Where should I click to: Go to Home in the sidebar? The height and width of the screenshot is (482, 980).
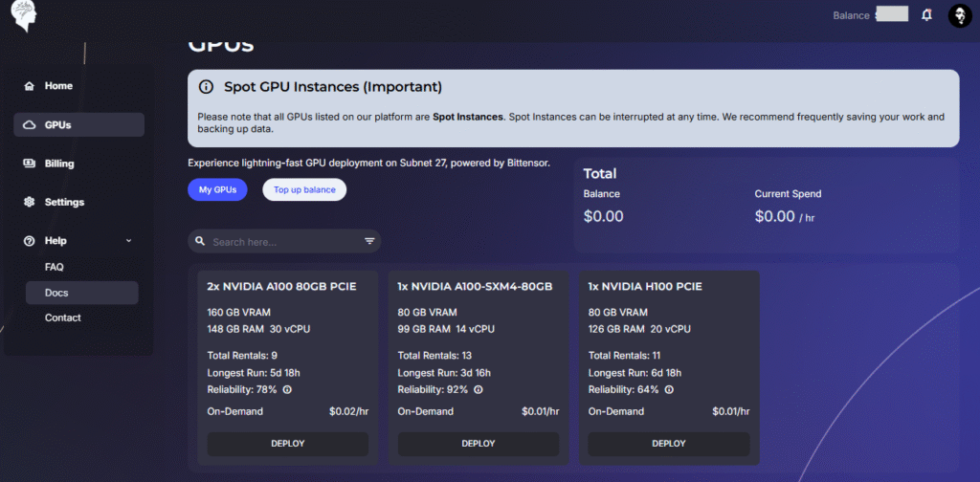point(58,86)
